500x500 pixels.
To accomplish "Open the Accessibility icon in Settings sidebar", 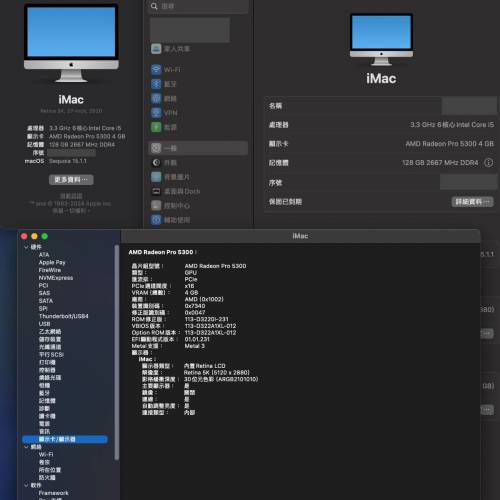I will point(156,220).
